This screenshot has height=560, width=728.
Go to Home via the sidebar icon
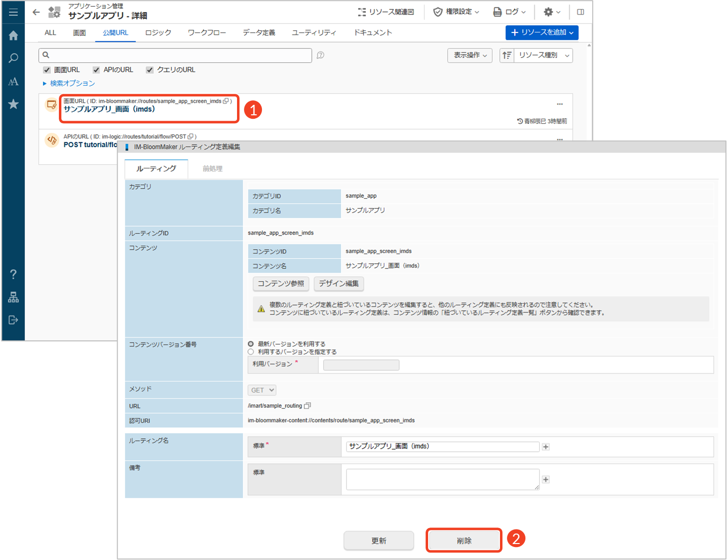tap(13, 35)
